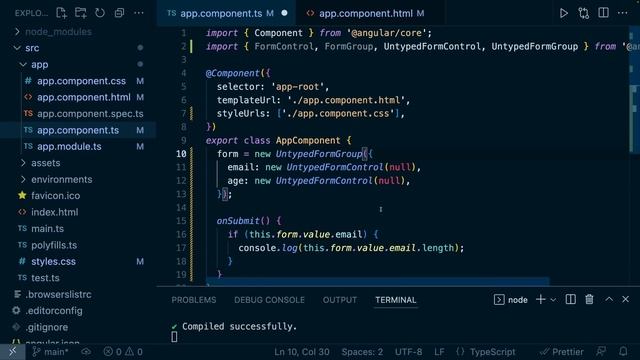Image resolution: width=640 pixels, height=360 pixels.
Task: Run the current file with play icon
Action: click(x=564, y=13)
